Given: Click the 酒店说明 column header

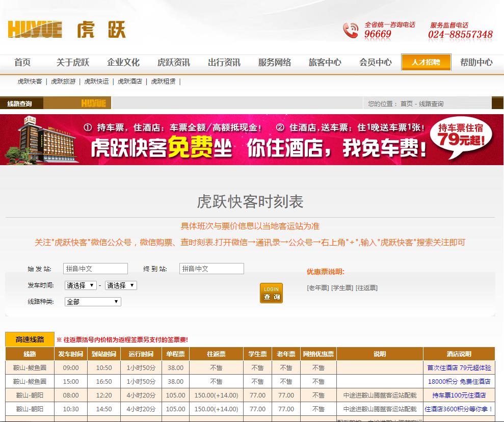Looking at the screenshot, I should coord(459,354).
